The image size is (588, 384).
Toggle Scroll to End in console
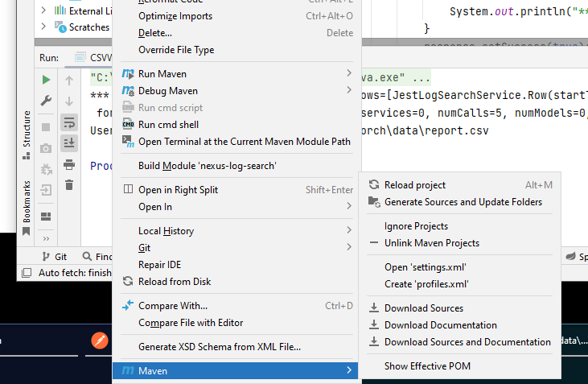(x=69, y=142)
